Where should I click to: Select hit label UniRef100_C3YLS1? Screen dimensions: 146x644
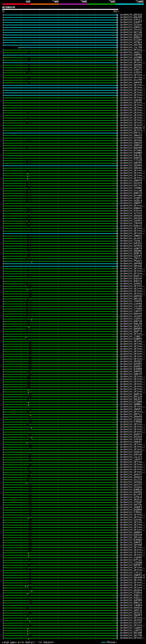131,573
